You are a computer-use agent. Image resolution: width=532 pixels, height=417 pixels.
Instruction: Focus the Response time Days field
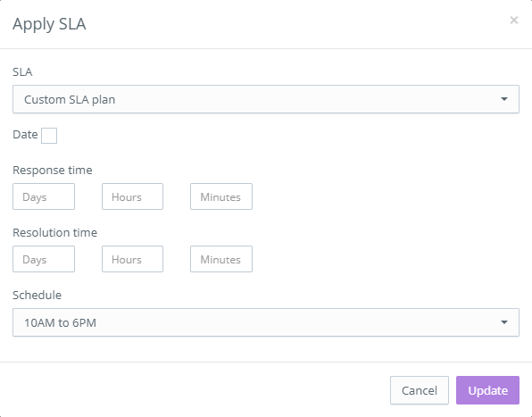[44, 196]
